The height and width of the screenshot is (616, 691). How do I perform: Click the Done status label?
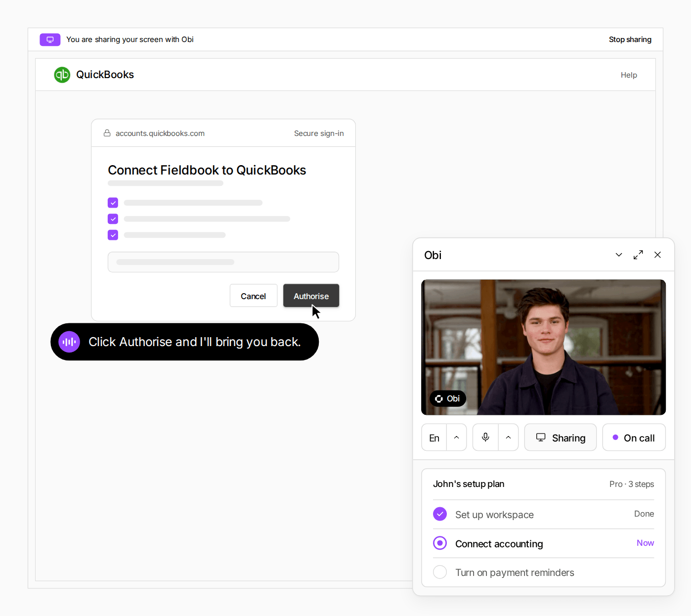click(x=644, y=514)
